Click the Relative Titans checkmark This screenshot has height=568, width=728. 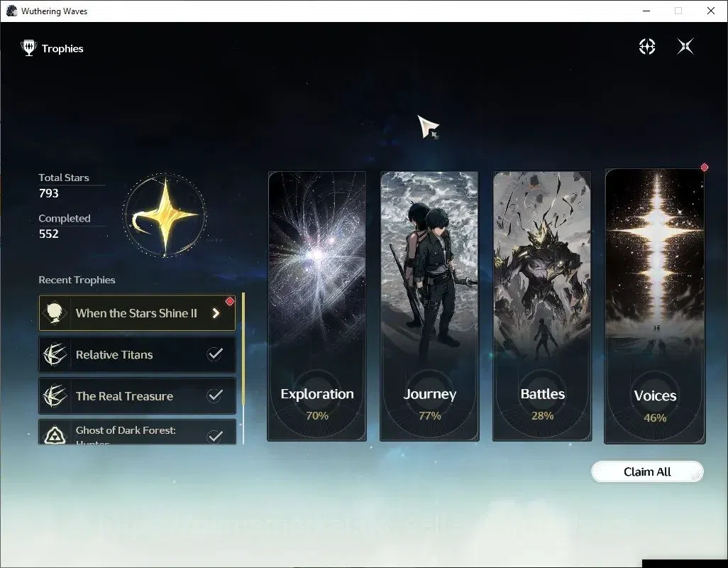click(214, 354)
